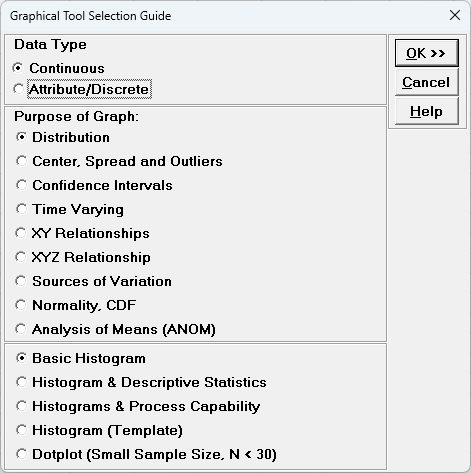Select Distribution as graph purpose
Viewport: 471px width, 473px height.
click(63, 137)
